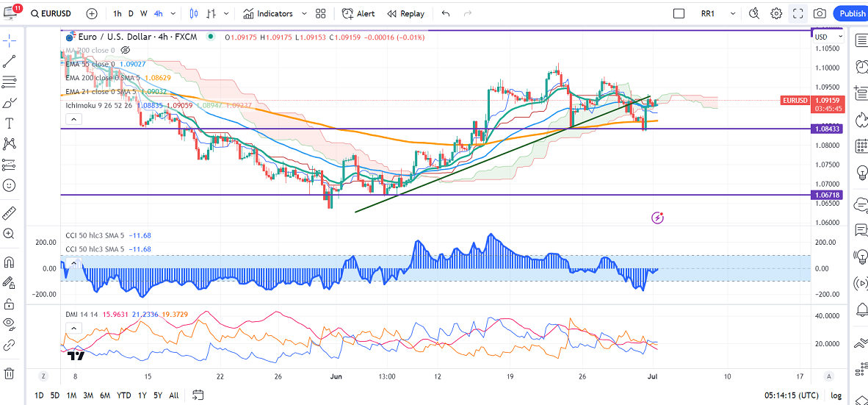Screen dimensions: 868x405
Task: Undo the last chart action
Action: point(446,13)
